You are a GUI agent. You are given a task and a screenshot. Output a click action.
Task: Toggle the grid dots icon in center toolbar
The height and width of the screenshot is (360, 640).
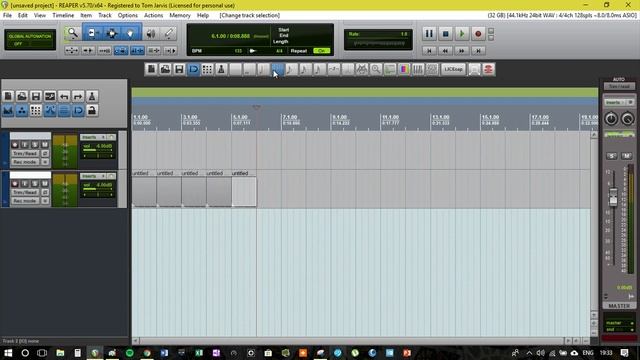[207, 69]
